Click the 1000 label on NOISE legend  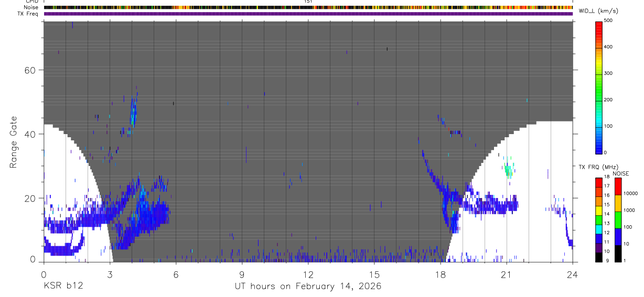point(629,210)
